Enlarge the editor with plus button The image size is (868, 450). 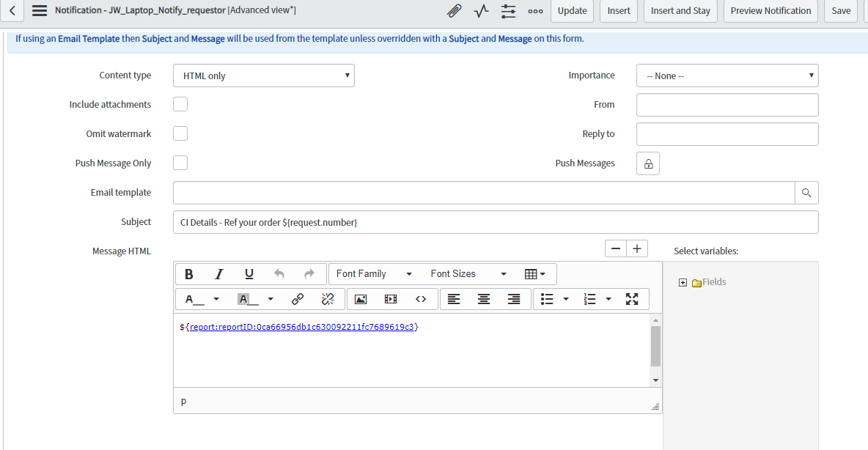[x=637, y=249]
